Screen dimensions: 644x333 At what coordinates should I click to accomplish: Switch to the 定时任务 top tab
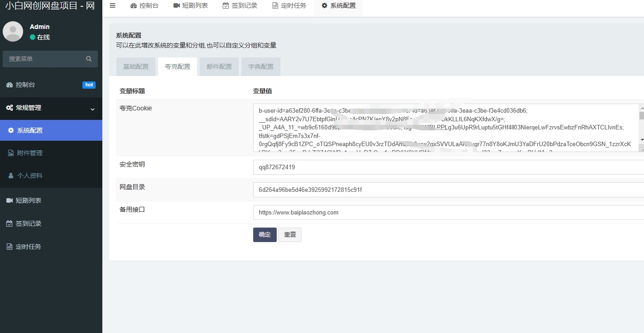tap(289, 6)
